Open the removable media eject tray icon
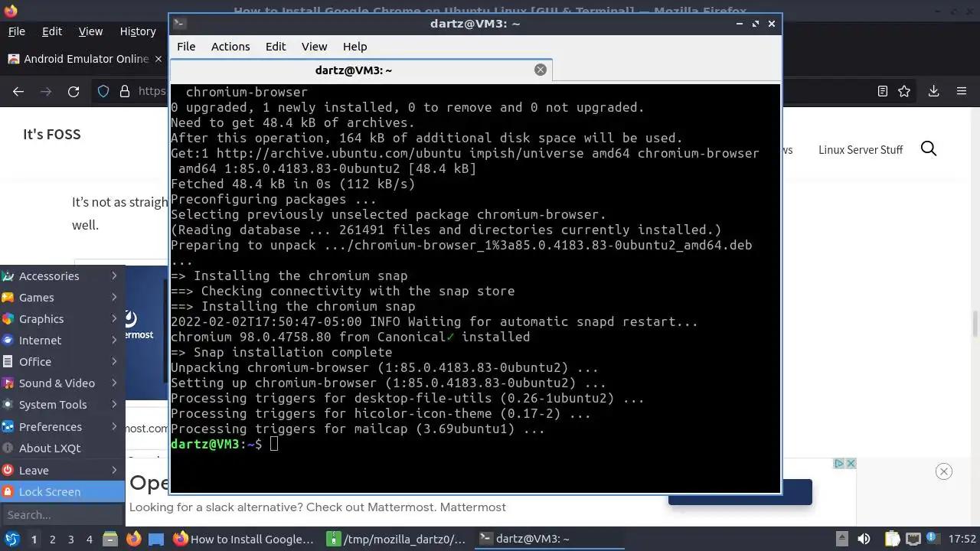 [841, 539]
